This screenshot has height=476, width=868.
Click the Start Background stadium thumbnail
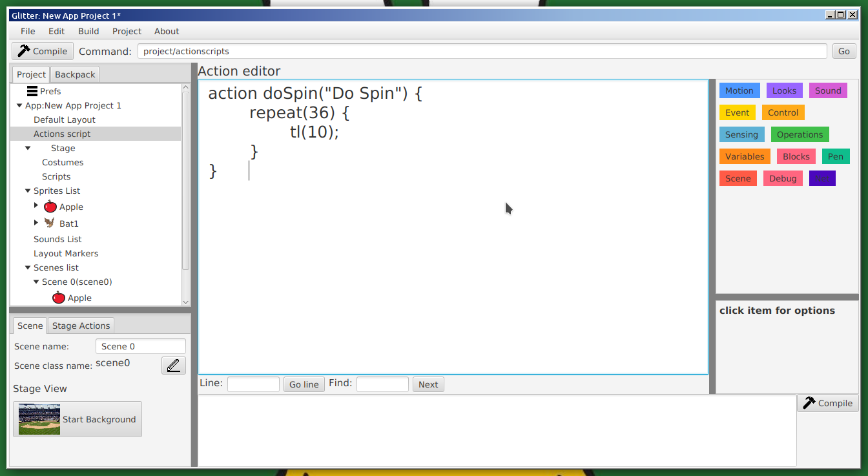coord(39,419)
